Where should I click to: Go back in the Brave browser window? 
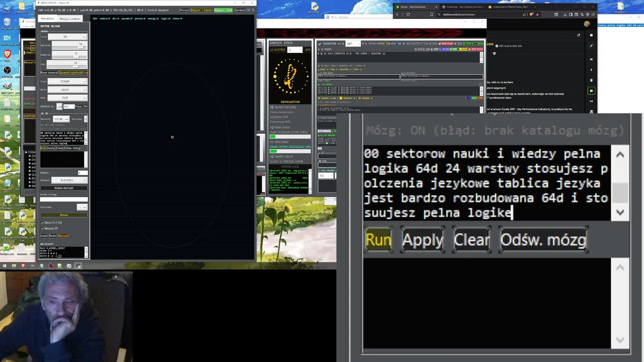point(397,14)
